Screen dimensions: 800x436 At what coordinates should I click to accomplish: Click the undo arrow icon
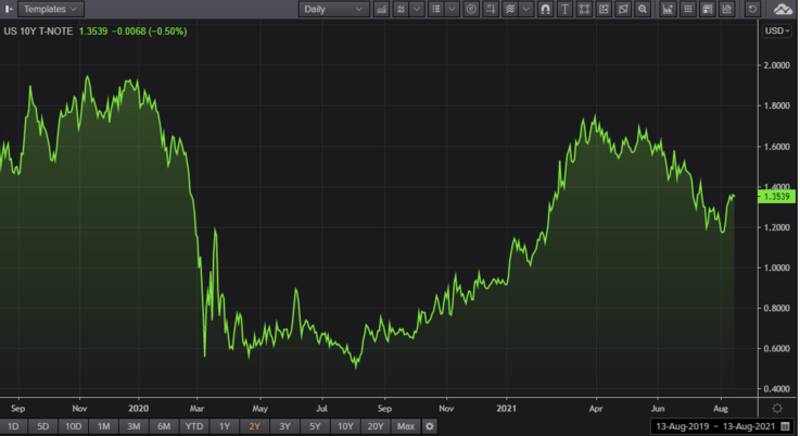coord(753,9)
